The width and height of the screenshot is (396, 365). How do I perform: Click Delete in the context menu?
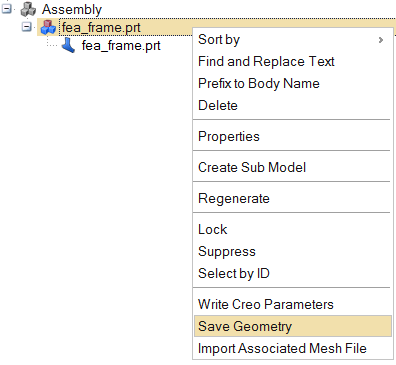tap(218, 105)
